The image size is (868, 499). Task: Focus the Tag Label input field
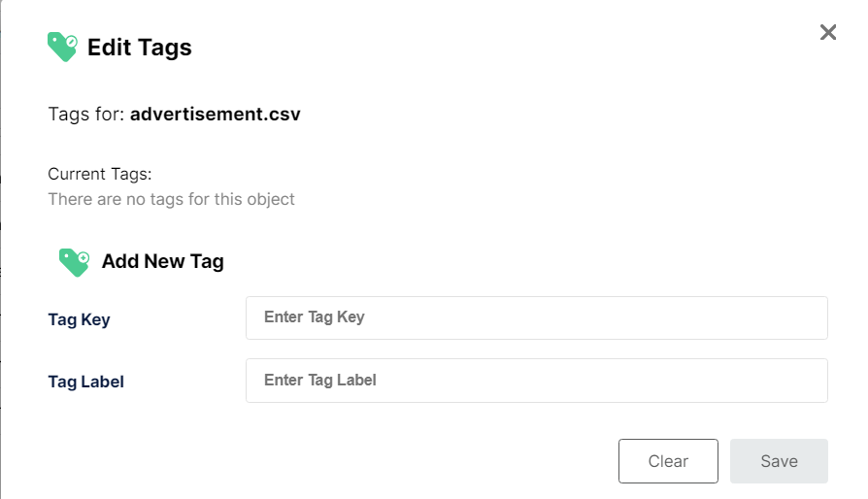click(536, 381)
